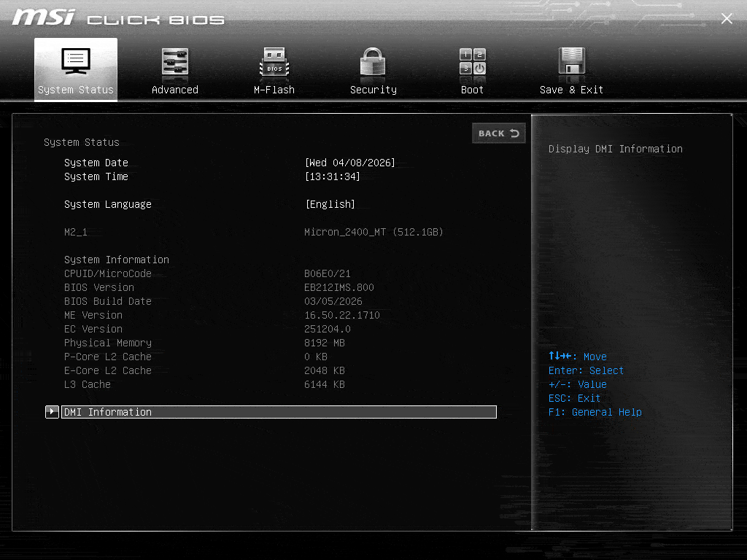Viewport: 747px width, 560px height.
Task: Switch to the Security tab label
Action: 373,90
